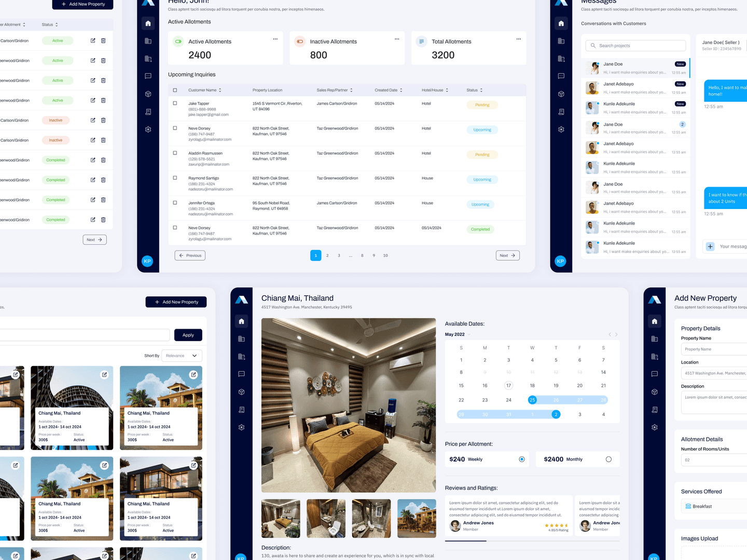747x560 pixels.
Task: Click the plus icon beside the message box
Action: pyautogui.click(x=710, y=246)
